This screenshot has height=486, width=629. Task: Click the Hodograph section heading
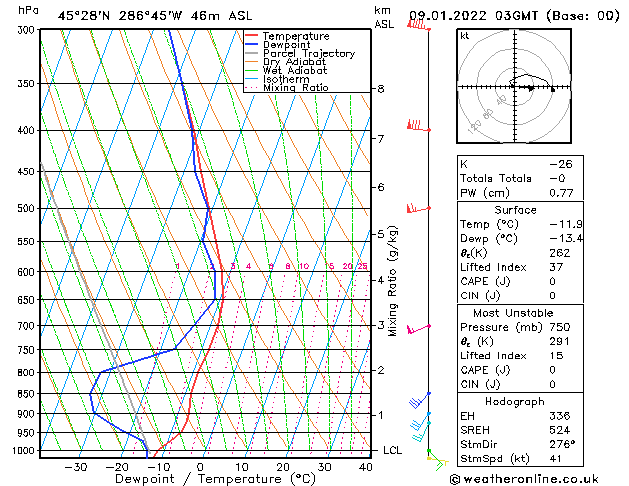(x=515, y=402)
